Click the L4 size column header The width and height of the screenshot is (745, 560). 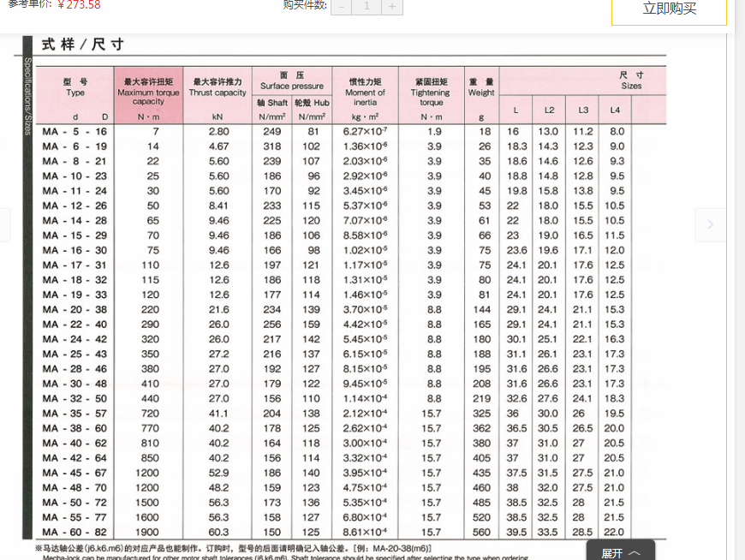pos(615,110)
